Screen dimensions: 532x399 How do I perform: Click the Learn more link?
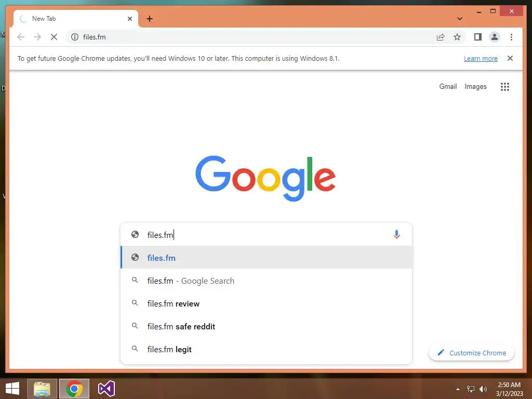481,58
